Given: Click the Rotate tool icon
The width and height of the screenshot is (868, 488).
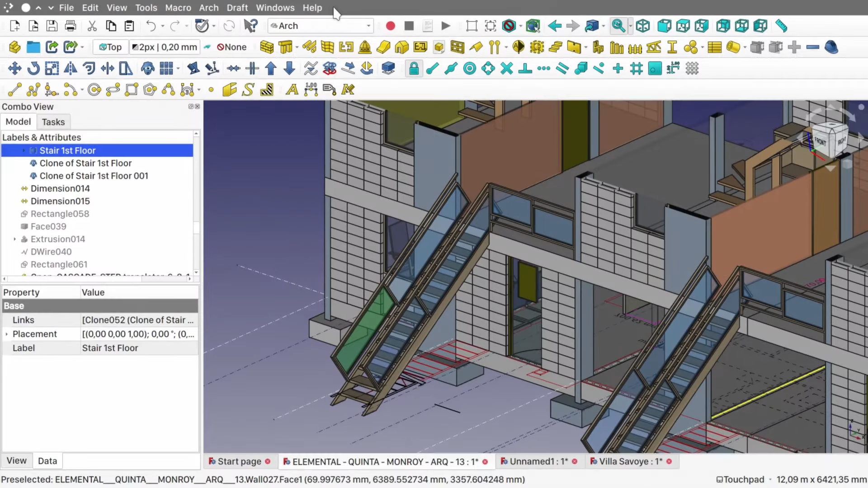Looking at the screenshot, I should [x=33, y=68].
